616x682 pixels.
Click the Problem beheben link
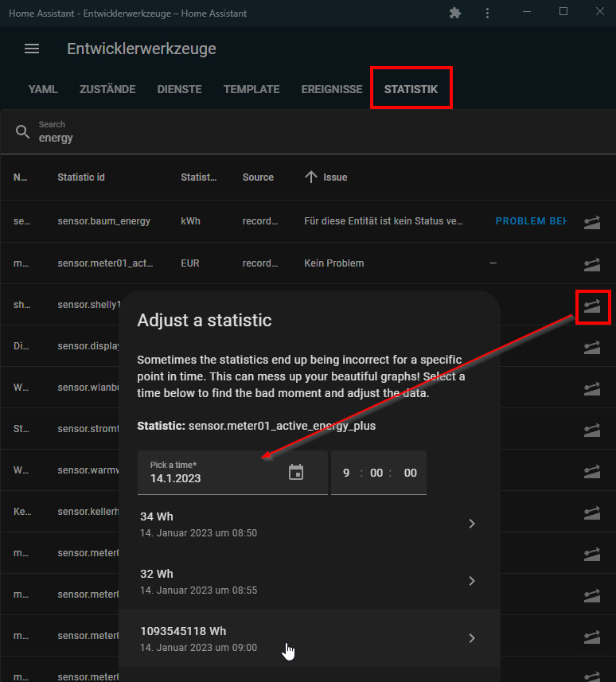coord(531,221)
